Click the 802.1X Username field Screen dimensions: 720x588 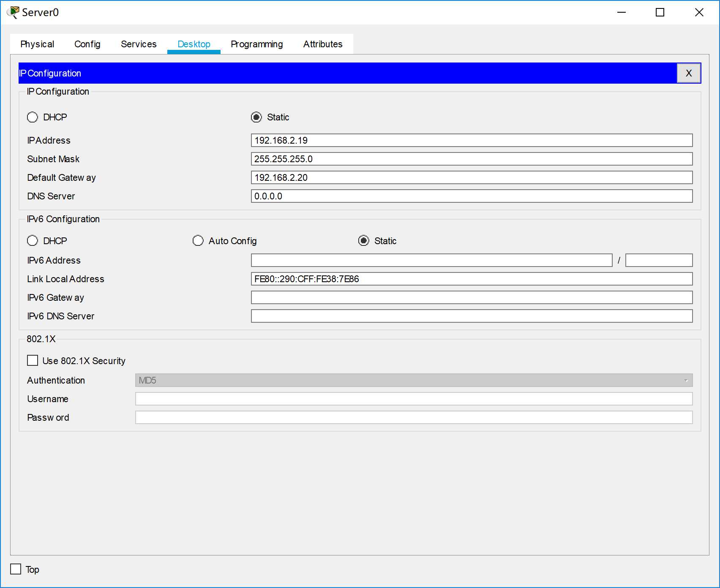point(414,399)
